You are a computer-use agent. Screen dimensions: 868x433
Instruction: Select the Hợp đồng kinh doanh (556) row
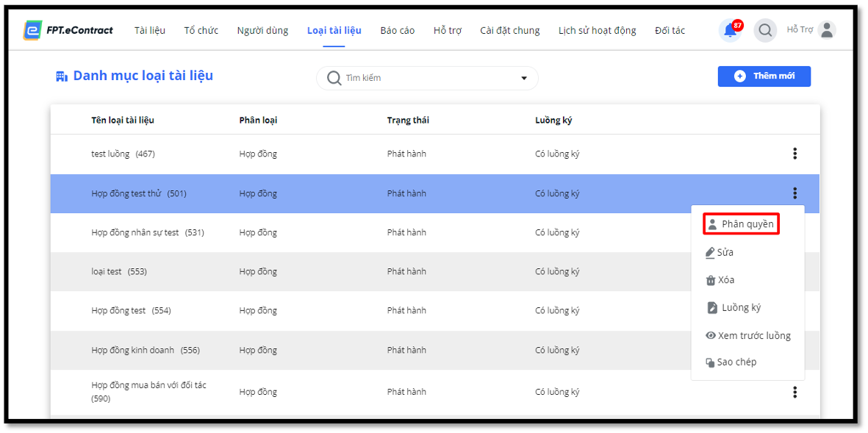[435, 351]
